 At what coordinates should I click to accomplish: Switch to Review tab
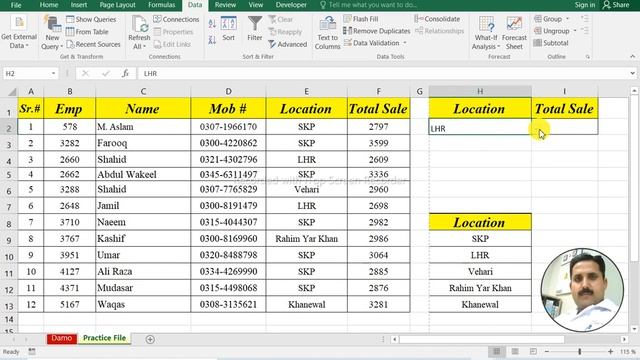pyautogui.click(x=225, y=5)
